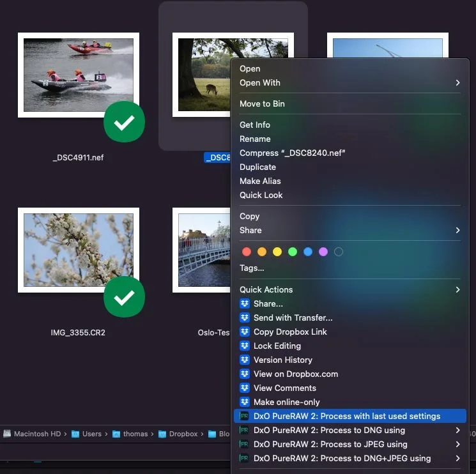
Task: Apply the purple tag color
Action: click(x=323, y=252)
